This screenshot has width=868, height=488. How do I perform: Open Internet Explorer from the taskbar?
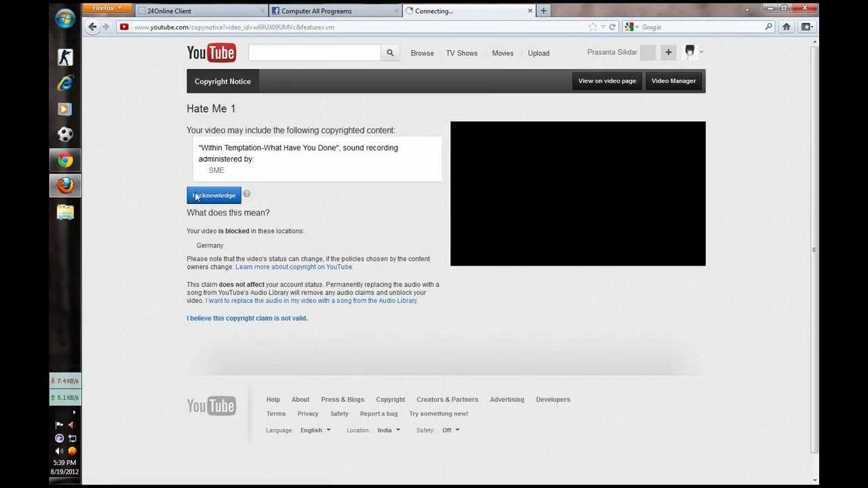tap(65, 83)
